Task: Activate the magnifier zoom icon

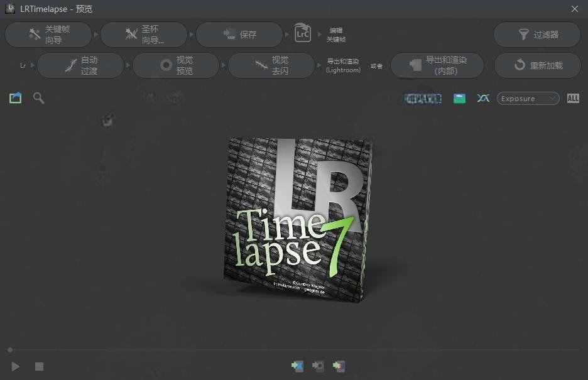Action: click(x=38, y=98)
